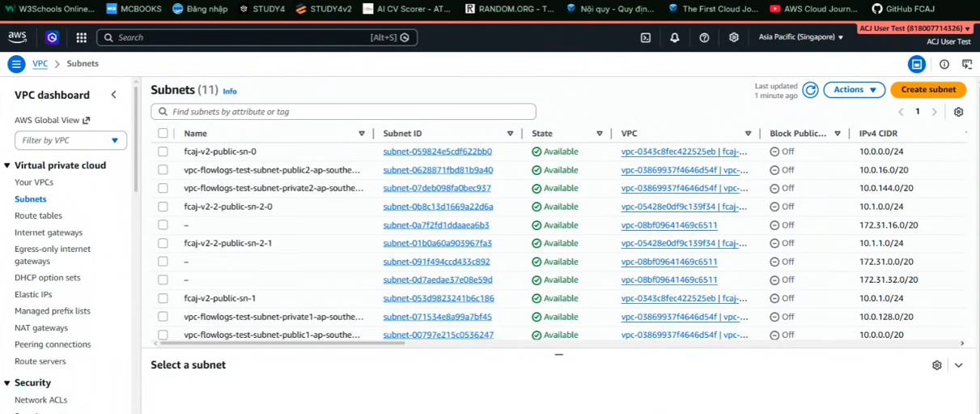Open the Filter by VPC dropdown

(x=70, y=140)
